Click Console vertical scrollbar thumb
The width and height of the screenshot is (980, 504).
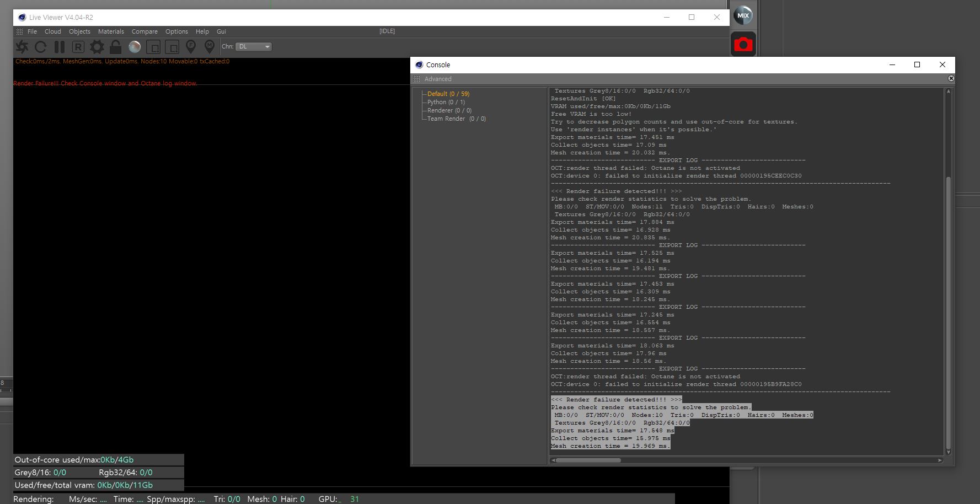coord(949,312)
